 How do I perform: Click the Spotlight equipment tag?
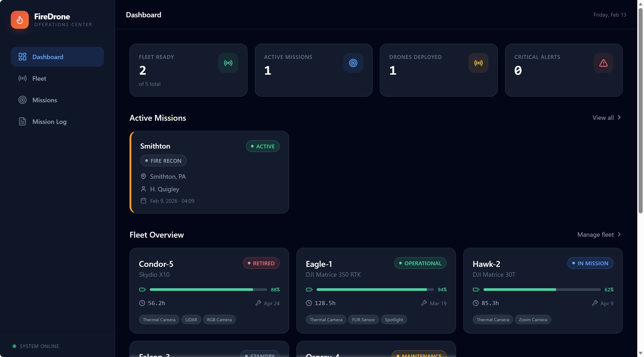tap(394, 320)
